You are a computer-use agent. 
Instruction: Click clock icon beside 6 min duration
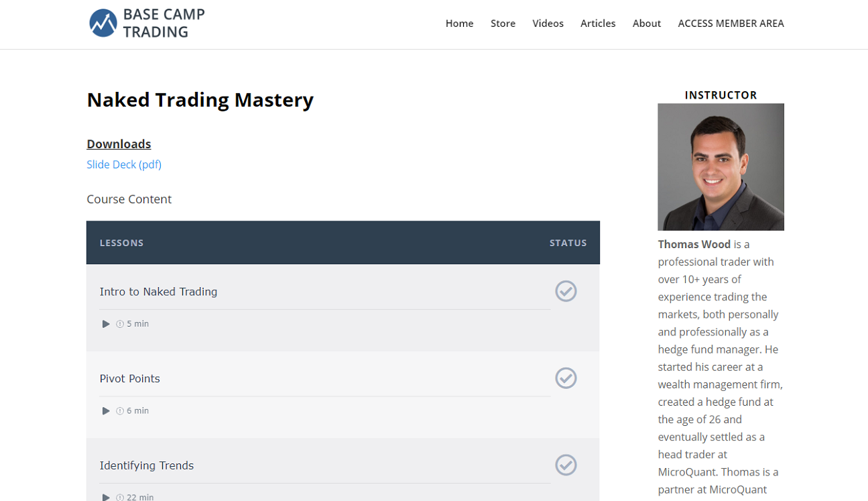[120, 411]
